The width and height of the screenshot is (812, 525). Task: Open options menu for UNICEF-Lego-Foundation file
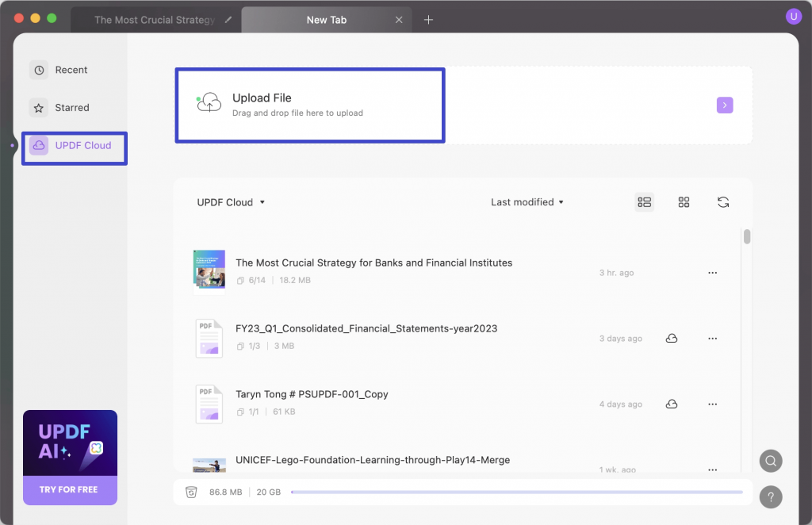point(712,469)
